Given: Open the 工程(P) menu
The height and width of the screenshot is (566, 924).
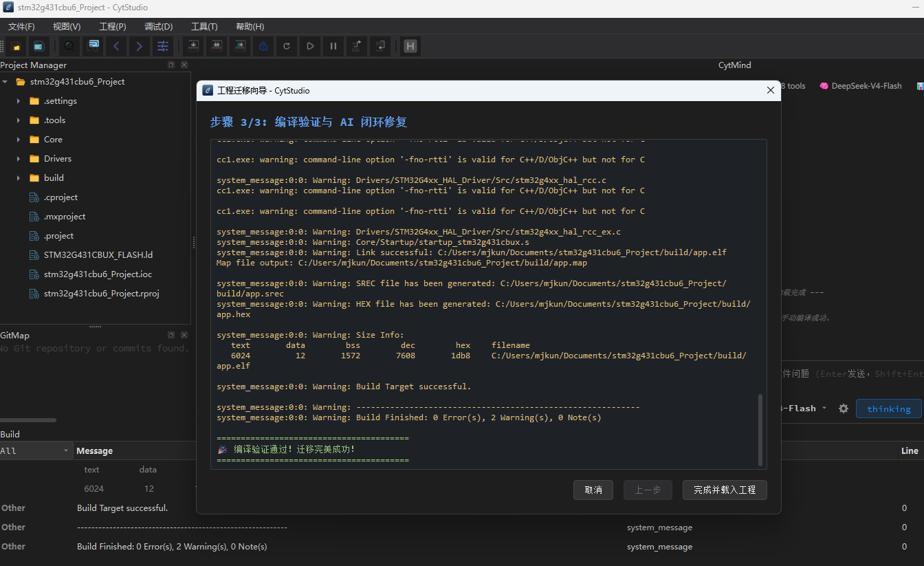Looking at the screenshot, I should pos(113,27).
